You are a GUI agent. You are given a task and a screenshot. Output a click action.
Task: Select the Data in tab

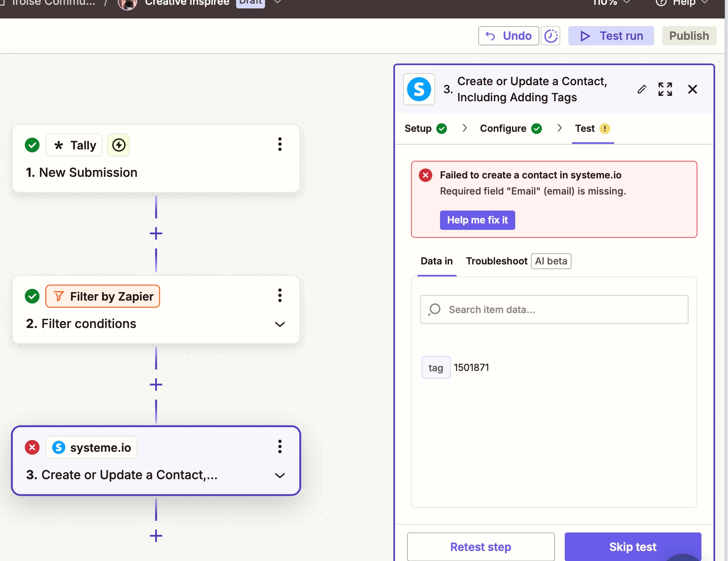click(x=437, y=261)
